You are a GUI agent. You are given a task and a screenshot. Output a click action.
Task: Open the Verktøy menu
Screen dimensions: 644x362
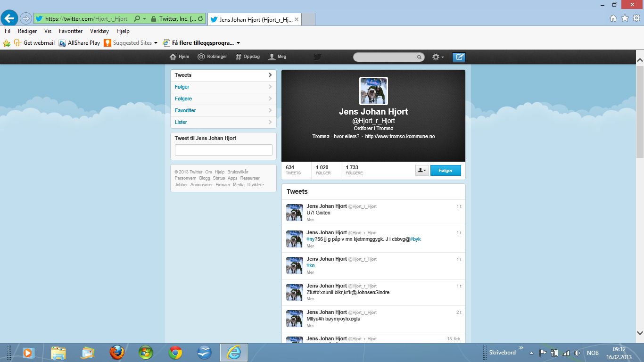coord(99,31)
